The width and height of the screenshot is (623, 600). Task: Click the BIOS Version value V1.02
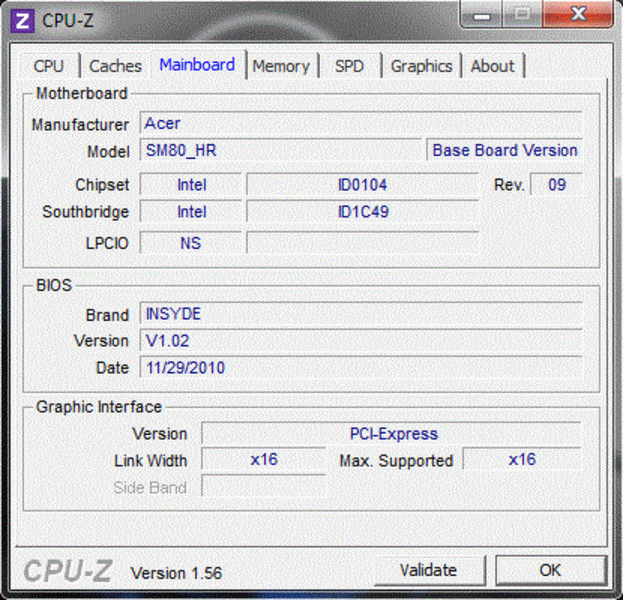coord(361,341)
